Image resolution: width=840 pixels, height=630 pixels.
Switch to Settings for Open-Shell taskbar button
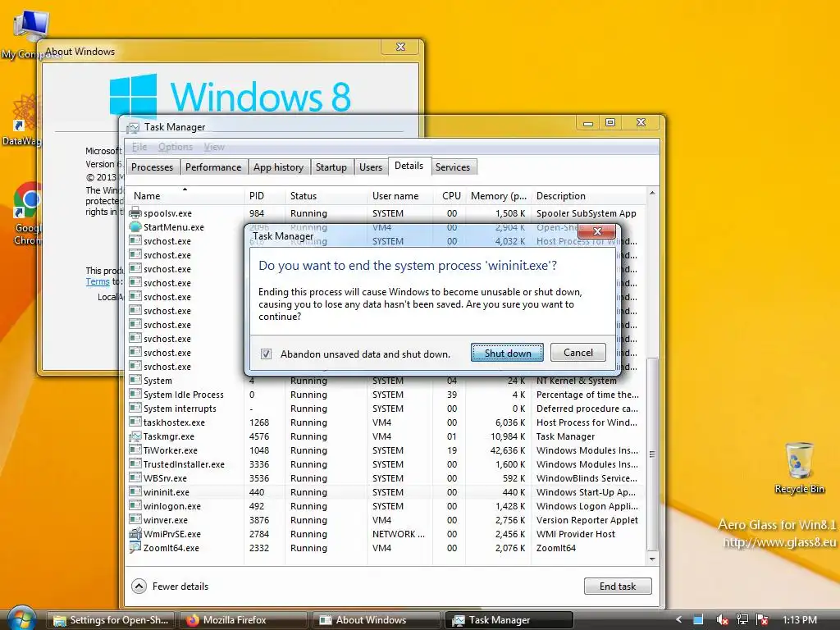[x=111, y=620]
